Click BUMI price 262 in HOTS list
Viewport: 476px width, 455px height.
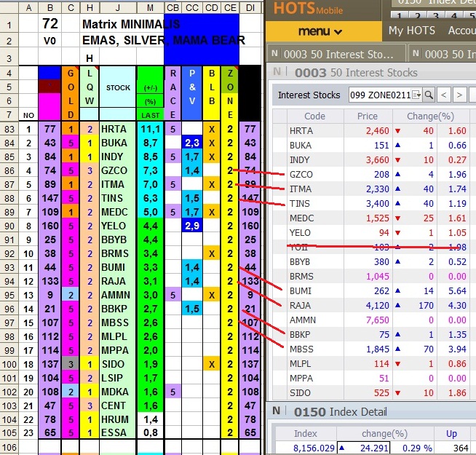[381, 291]
